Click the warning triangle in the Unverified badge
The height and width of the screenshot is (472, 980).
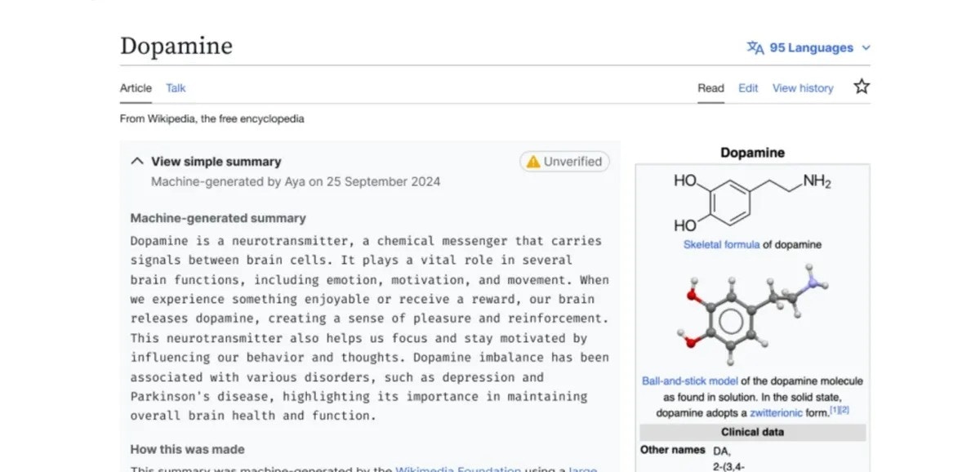[533, 162]
